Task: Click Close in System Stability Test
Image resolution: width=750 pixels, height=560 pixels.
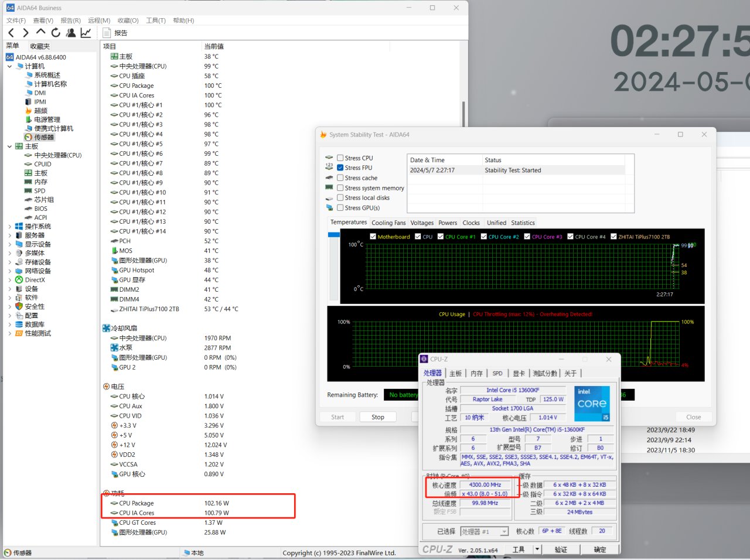Action: [693, 417]
